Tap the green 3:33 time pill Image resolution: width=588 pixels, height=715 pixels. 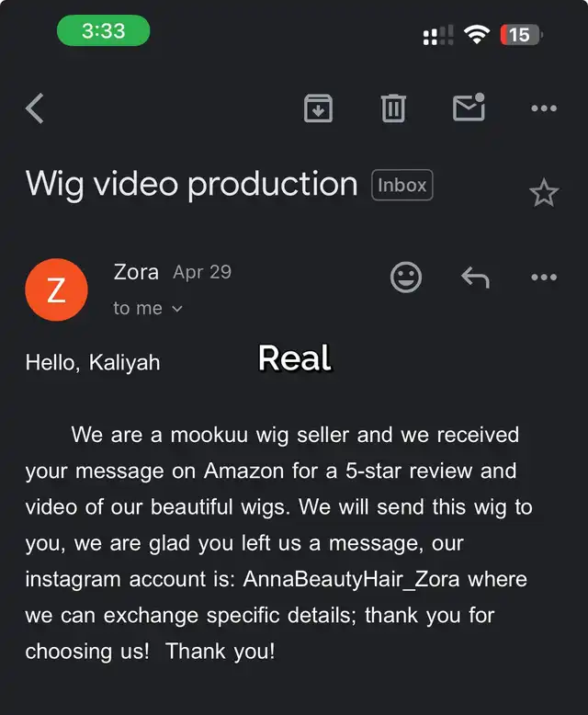click(x=104, y=30)
